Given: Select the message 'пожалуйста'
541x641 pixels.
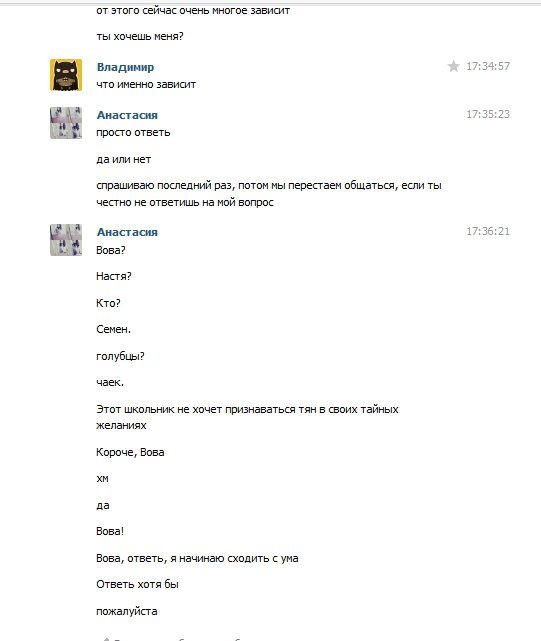Looking at the screenshot, I should [127, 611].
